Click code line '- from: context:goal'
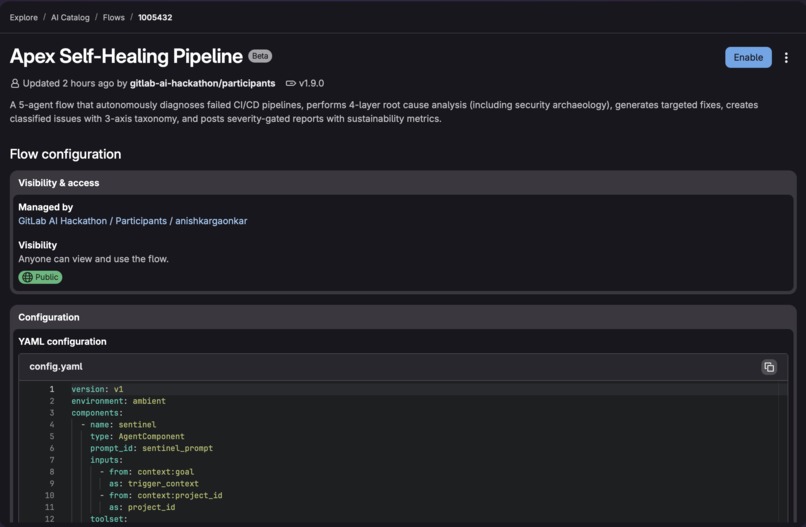This screenshot has height=527, width=806. [x=146, y=472]
